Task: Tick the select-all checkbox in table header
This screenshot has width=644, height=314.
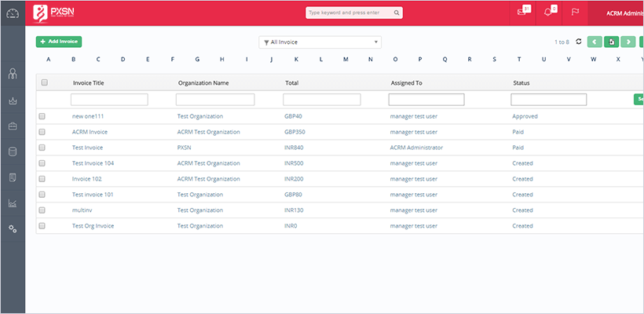Action: coord(44,82)
